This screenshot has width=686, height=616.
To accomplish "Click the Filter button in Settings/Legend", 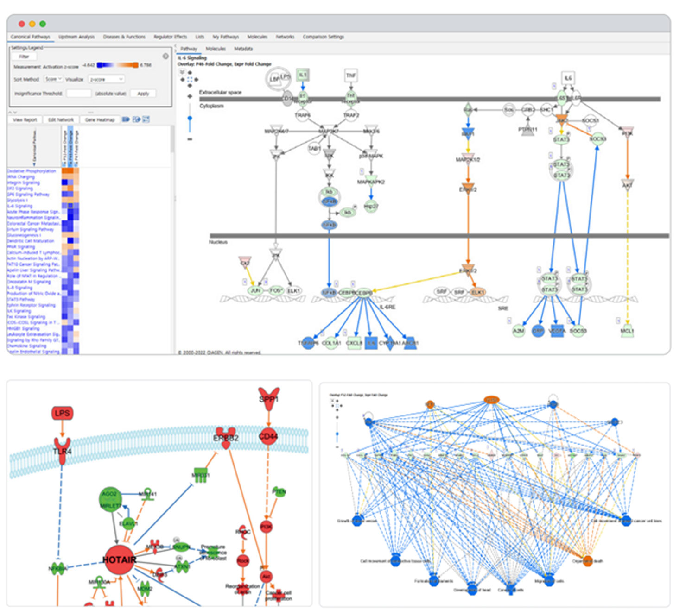I will tap(24, 57).
